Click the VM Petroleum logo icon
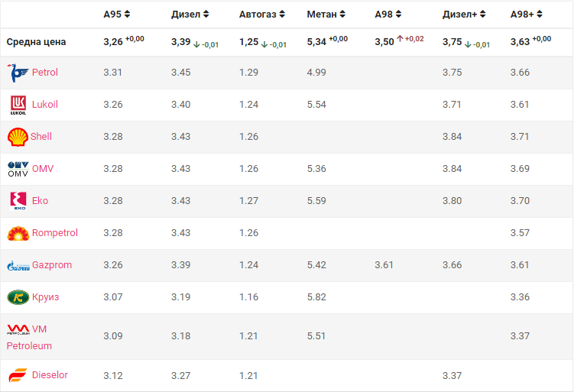The image size is (574, 392). (x=18, y=329)
